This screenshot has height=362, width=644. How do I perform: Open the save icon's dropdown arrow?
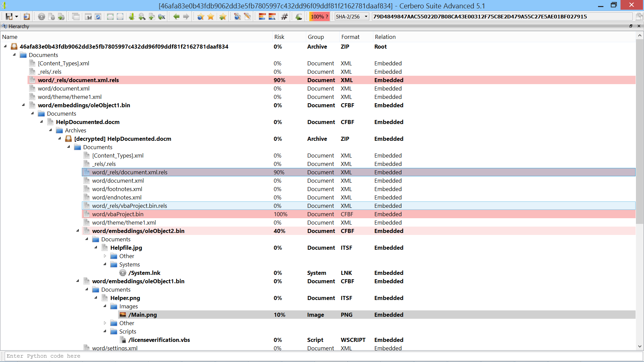(16, 17)
